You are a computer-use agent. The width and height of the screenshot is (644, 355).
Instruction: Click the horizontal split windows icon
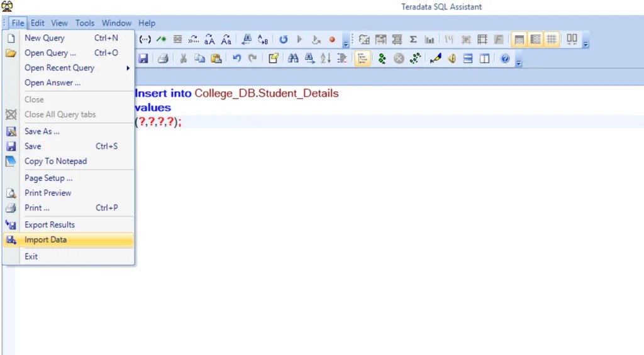pyautogui.click(x=468, y=58)
